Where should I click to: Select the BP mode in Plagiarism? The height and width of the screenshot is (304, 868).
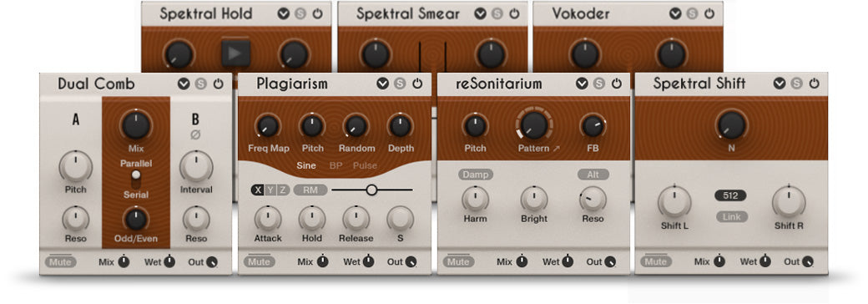336,165
